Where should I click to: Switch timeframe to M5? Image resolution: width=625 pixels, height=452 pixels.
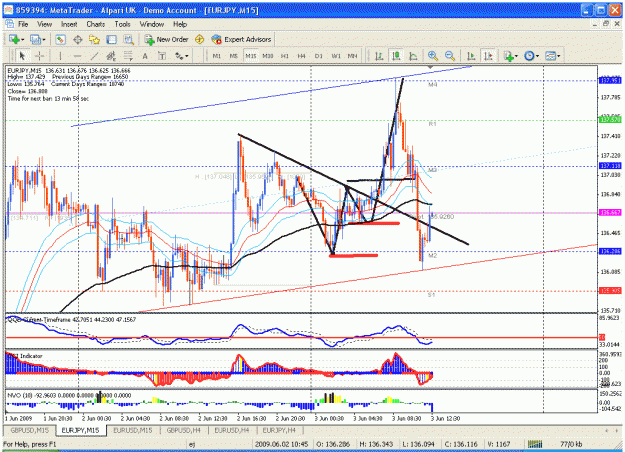point(234,56)
